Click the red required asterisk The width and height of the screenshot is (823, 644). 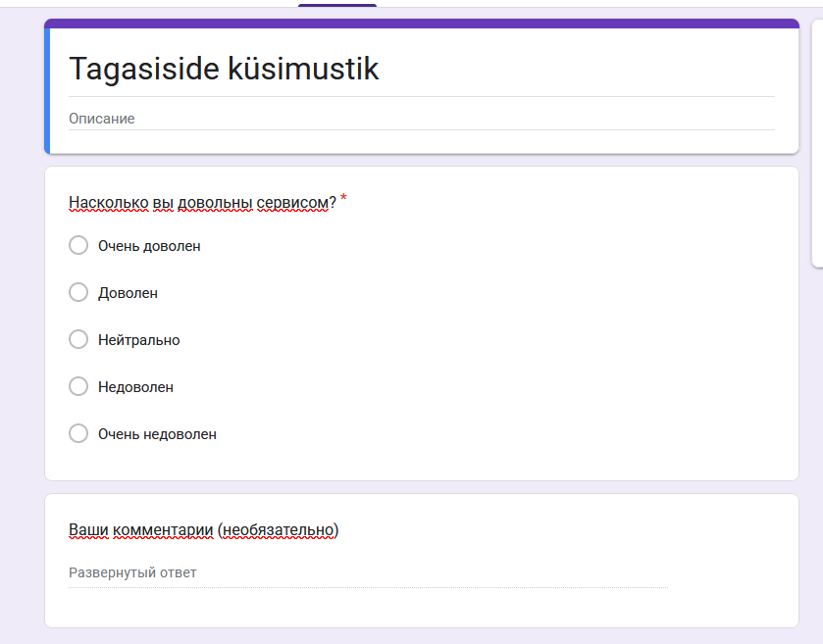[x=343, y=199]
